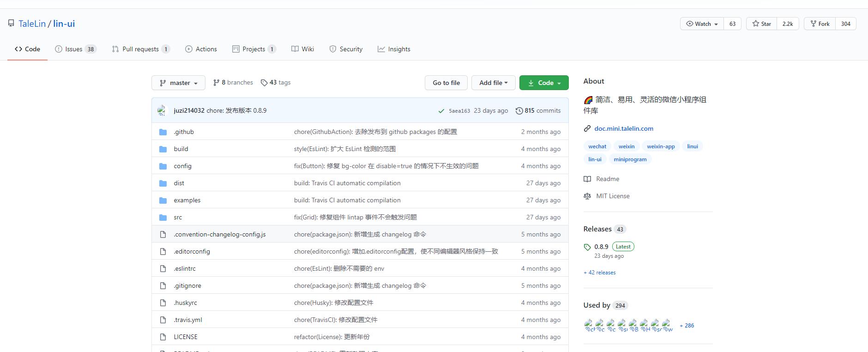This screenshot has width=868, height=352.
Task: Click the dist folder icon
Action: pyautogui.click(x=163, y=183)
